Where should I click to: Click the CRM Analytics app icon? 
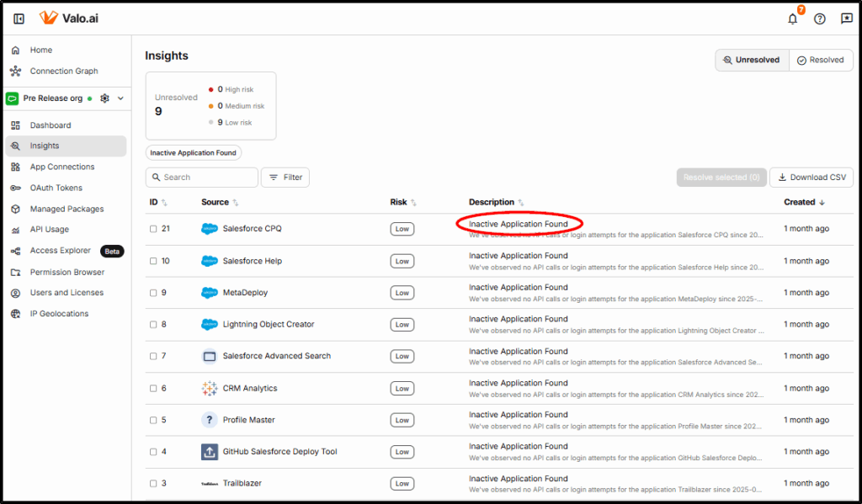pyautogui.click(x=210, y=388)
